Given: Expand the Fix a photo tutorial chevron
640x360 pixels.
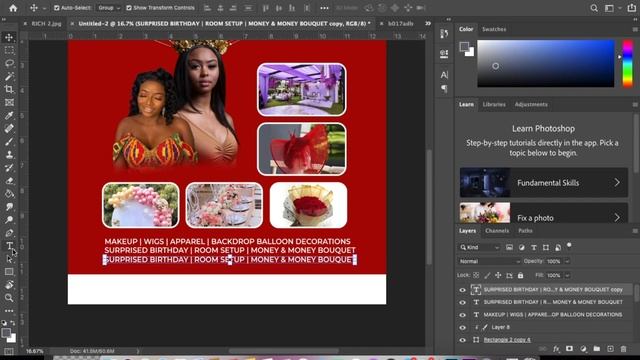Looking at the screenshot, I should click(x=617, y=218).
